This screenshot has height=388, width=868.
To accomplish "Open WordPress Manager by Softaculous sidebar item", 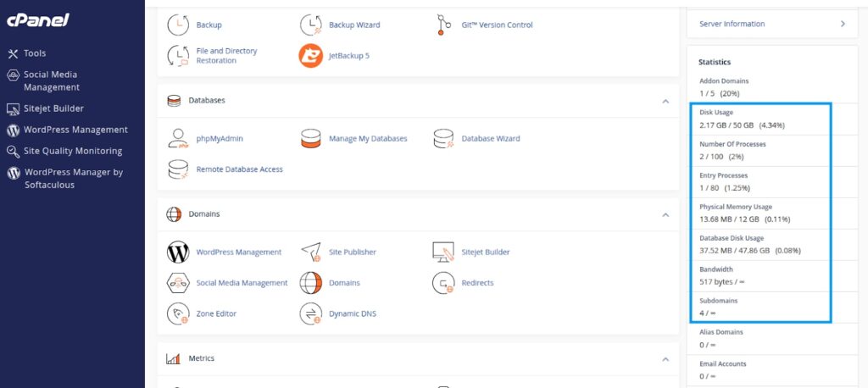I will [x=74, y=179].
